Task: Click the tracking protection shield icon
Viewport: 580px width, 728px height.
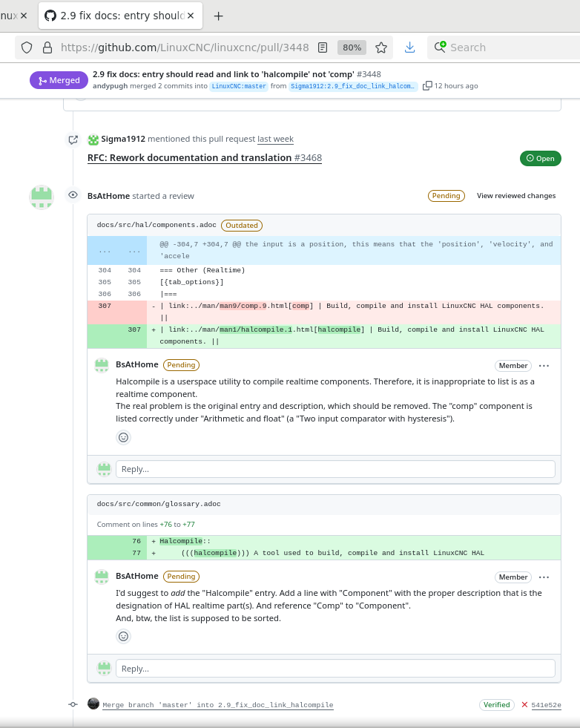Action: pos(27,47)
